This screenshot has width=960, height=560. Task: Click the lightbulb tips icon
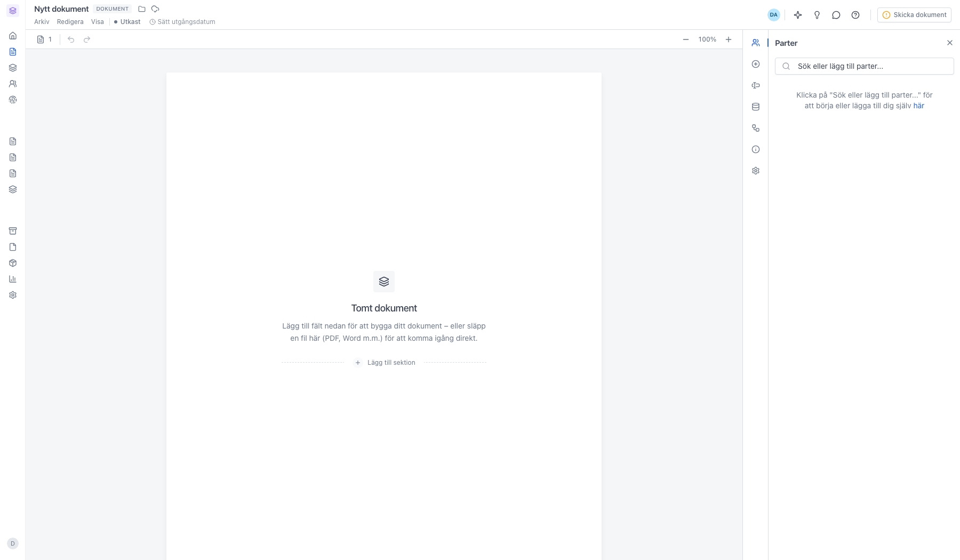coord(817,15)
